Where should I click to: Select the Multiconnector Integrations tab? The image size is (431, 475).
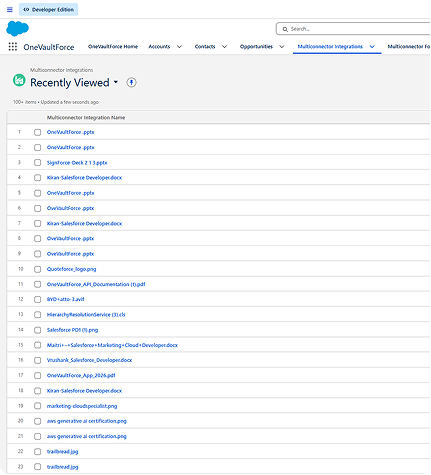(x=330, y=47)
